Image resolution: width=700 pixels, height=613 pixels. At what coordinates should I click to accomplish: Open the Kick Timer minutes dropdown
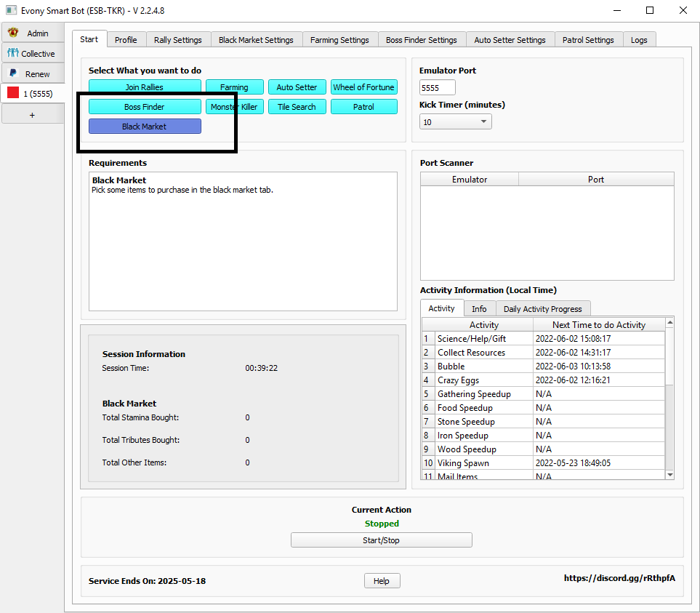455,122
